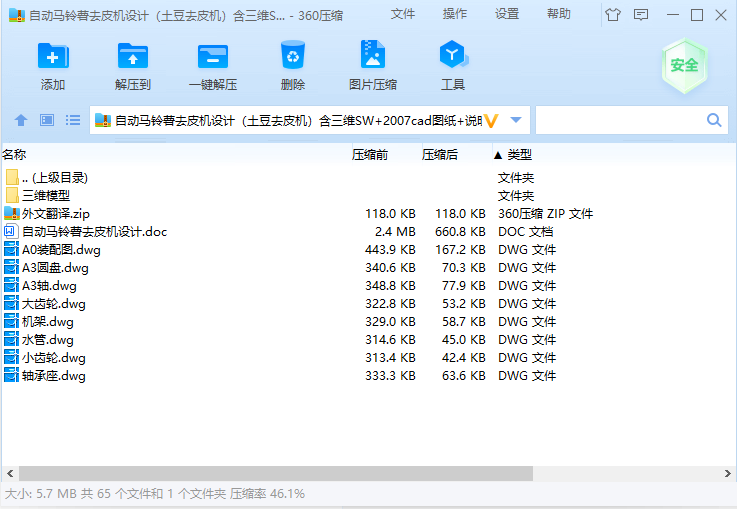Viewport: 737px width, 509px height.
Task: Click the 上级目录 folder icon
Action: 12,177
